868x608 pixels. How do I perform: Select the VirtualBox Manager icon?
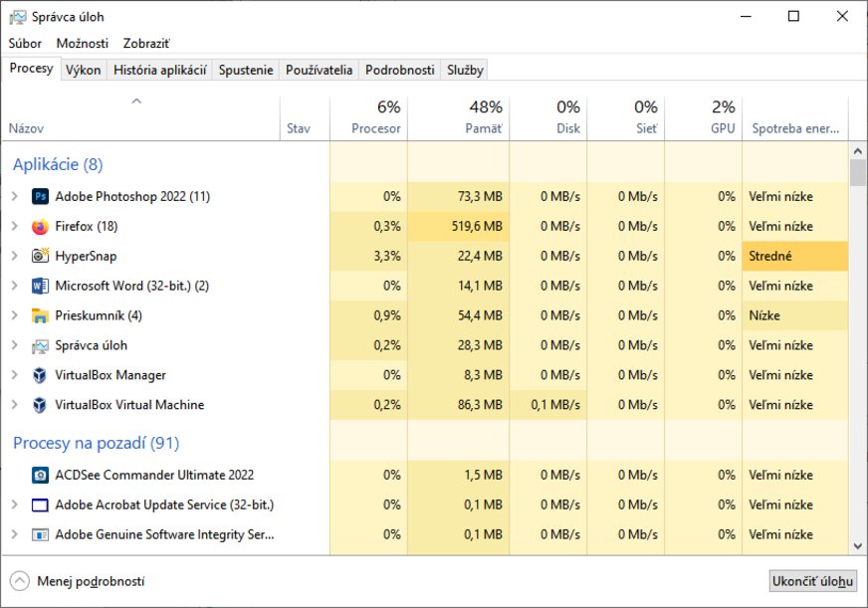coord(40,375)
